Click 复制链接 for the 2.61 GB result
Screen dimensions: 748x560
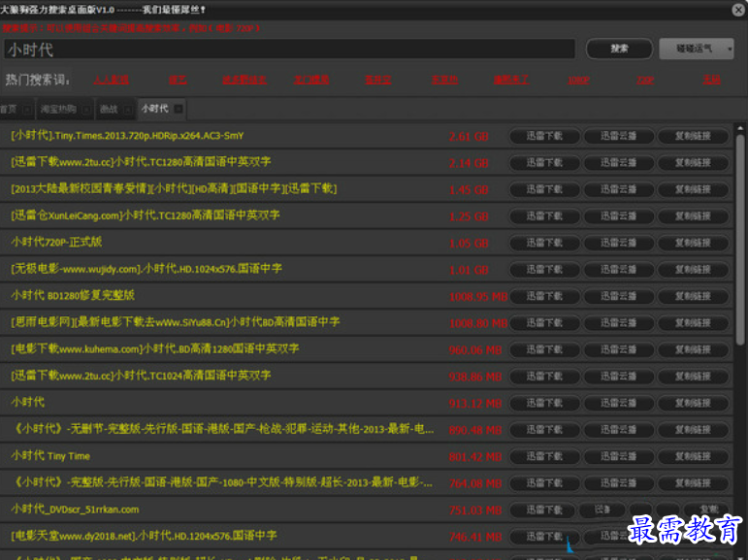tap(693, 136)
